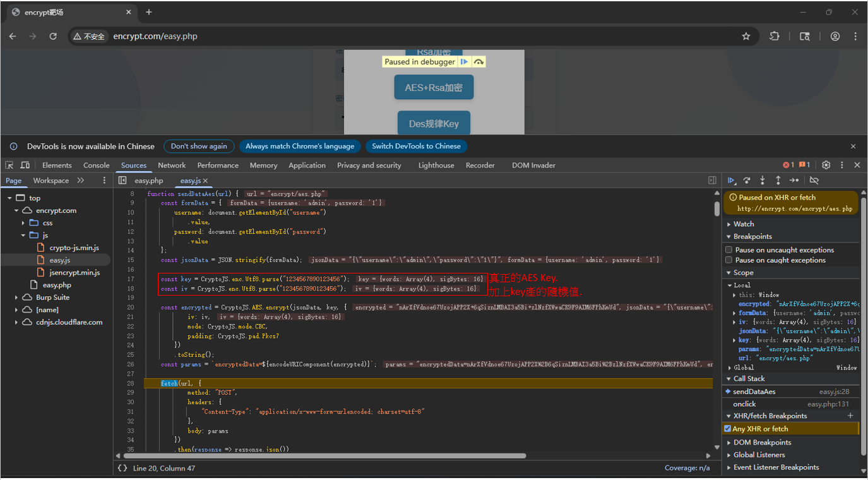Click the address bar URL
The height and width of the screenshot is (480, 868).
[155, 37]
